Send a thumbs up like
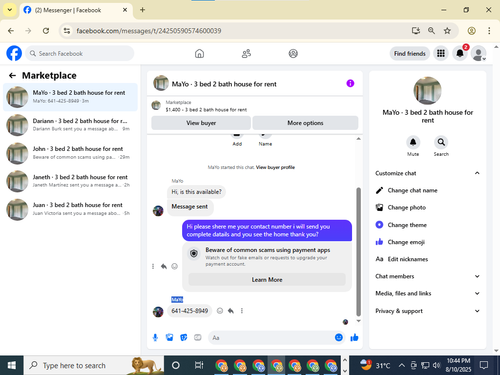This screenshot has width=500, height=375. tap(354, 338)
